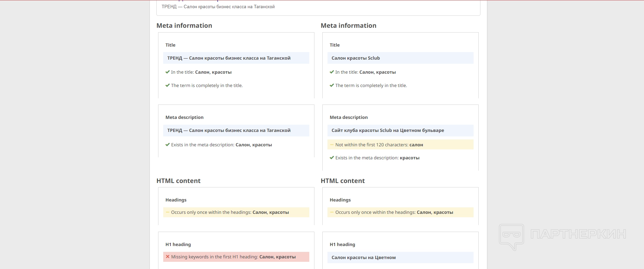
Task: Click the yellow dash icon beside 'Not within the first 120 characters'
Action: pos(332,145)
